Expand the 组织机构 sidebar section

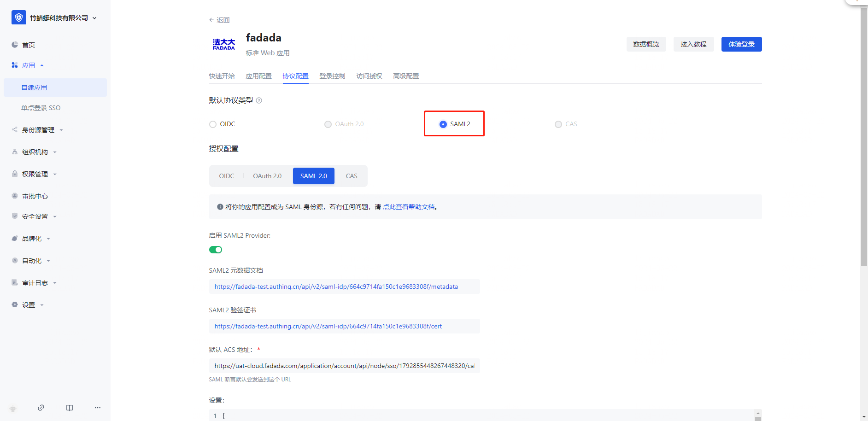coord(55,152)
